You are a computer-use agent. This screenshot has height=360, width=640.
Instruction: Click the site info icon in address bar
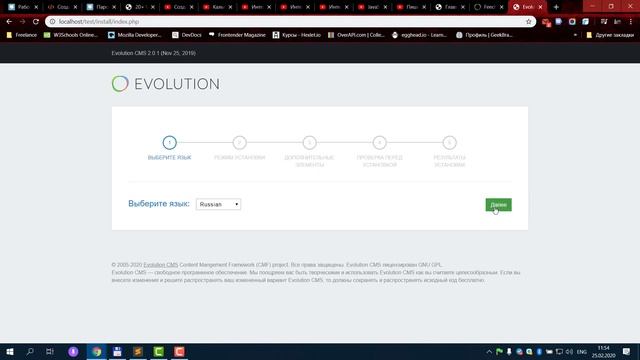[52, 22]
